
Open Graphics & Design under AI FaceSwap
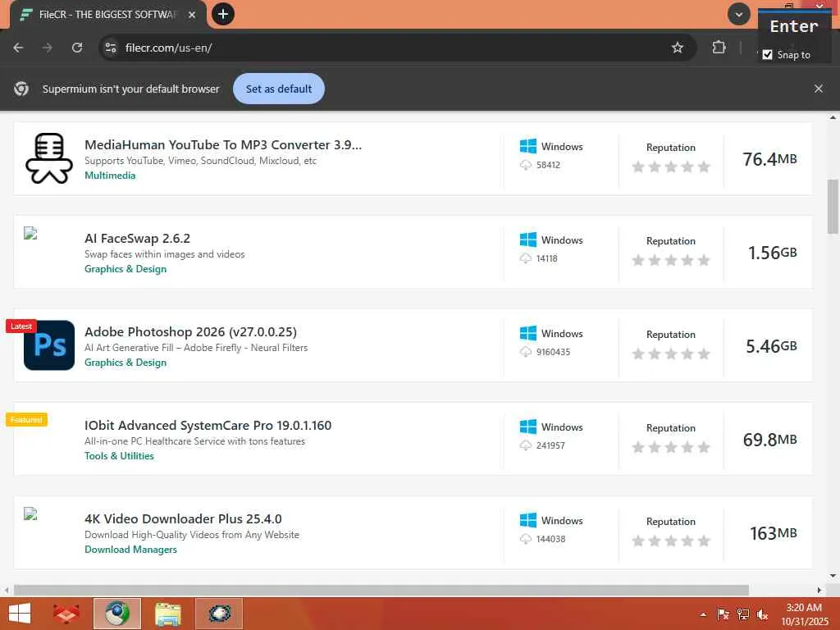[x=126, y=269]
